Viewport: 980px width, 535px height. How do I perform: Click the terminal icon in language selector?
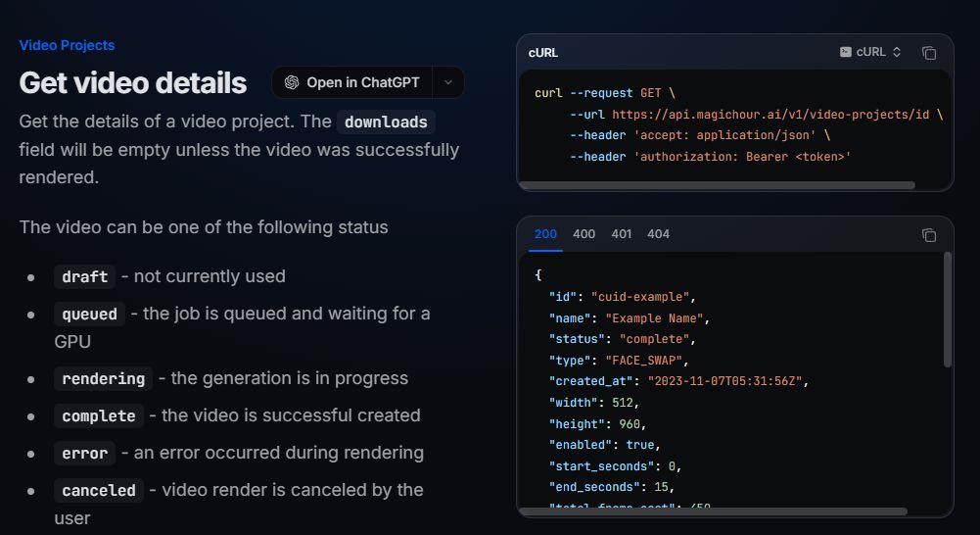click(845, 52)
